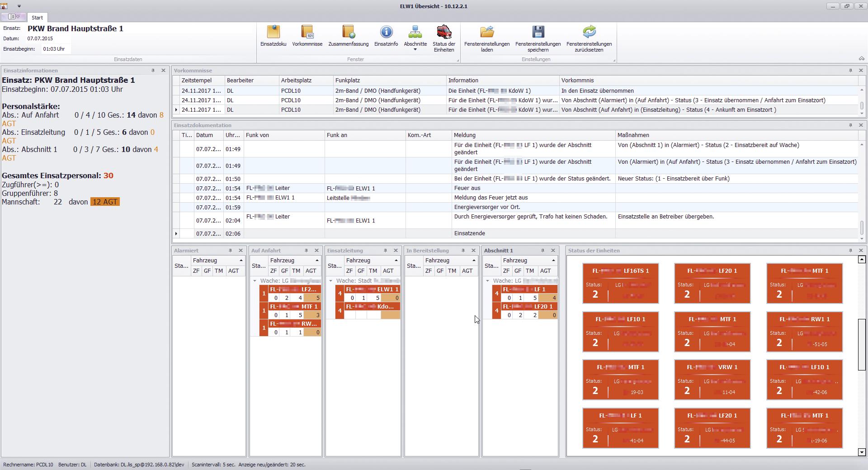This screenshot has height=470, width=868.
Task: Collapse the Wache group in Auf Anfahrt
Action: pos(255,281)
